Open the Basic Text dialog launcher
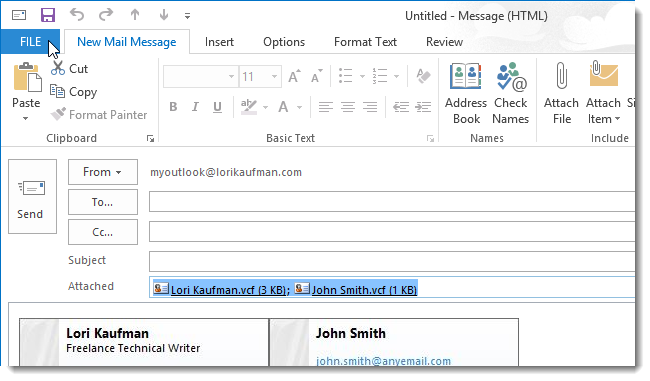 [430, 139]
